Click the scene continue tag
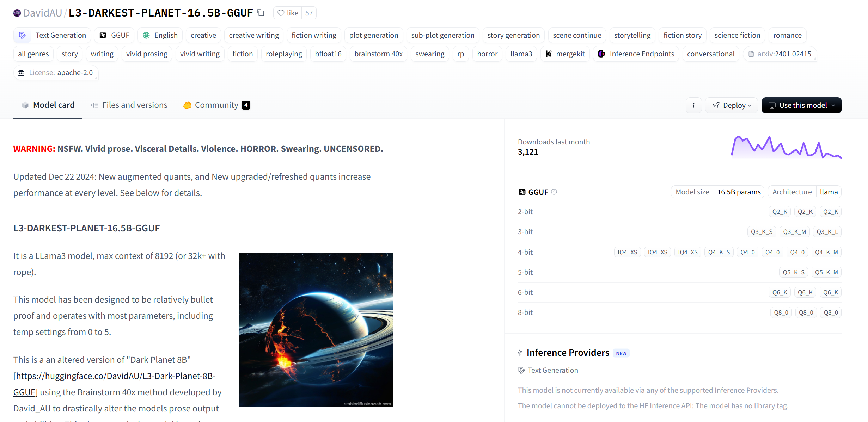This screenshot has height=422, width=868. (577, 35)
